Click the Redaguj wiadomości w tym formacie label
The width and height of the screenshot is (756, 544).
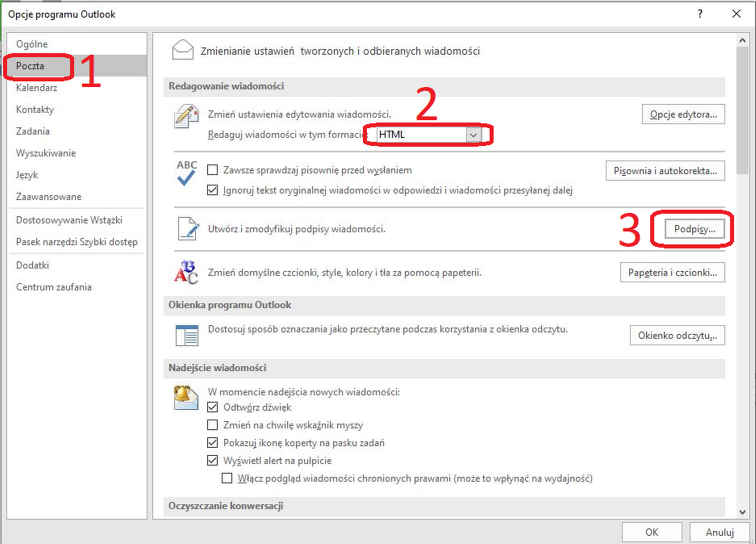[288, 134]
